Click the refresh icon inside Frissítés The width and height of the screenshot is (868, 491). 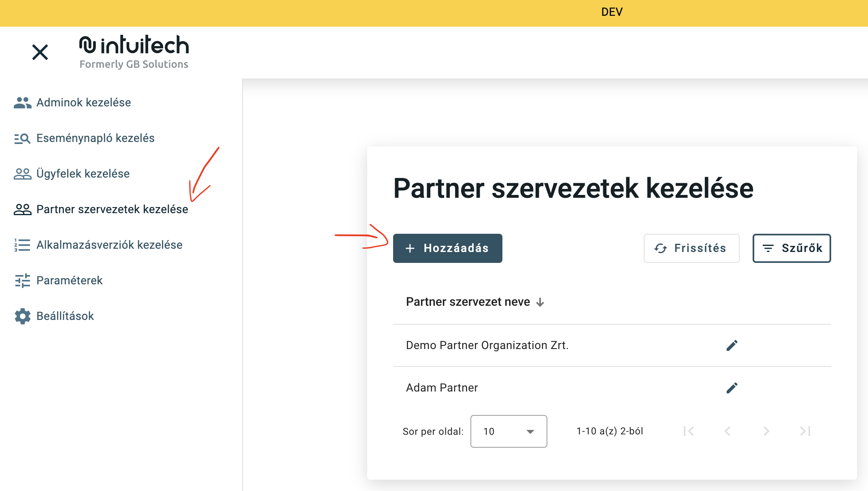click(661, 248)
